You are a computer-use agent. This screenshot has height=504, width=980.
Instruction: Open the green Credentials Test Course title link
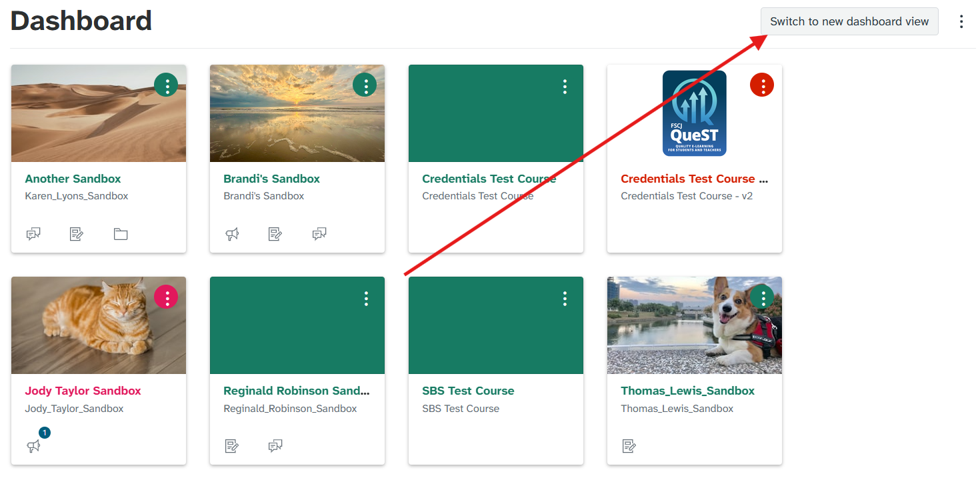click(489, 179)
